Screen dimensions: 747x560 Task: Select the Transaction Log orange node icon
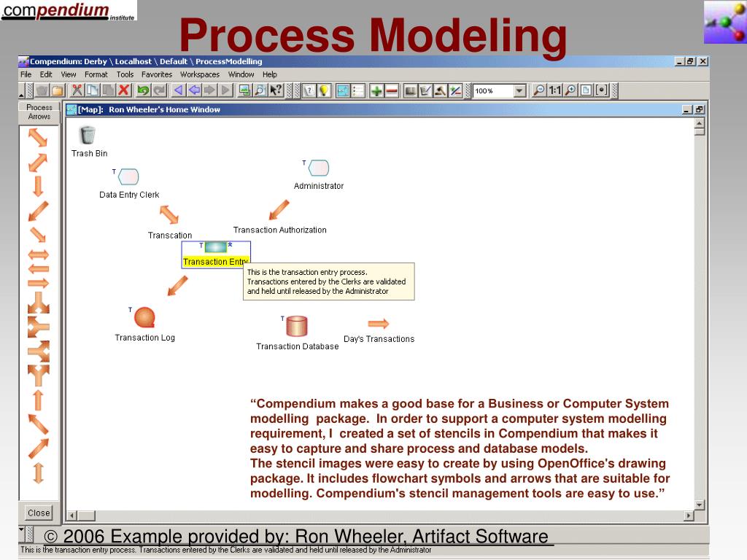(145, 317)
